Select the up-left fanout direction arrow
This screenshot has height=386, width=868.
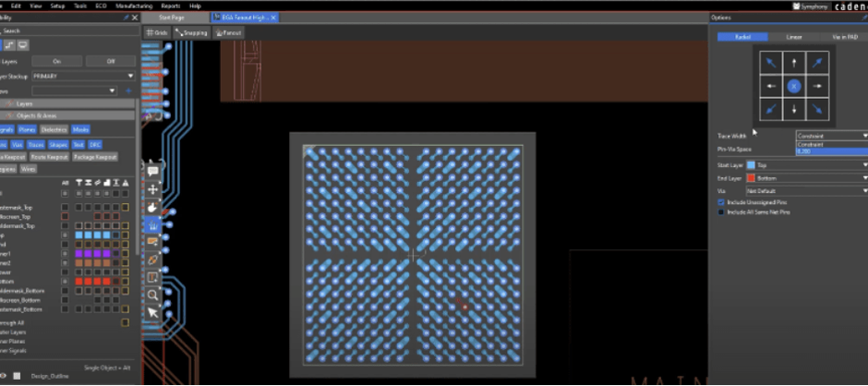point(770,63)
